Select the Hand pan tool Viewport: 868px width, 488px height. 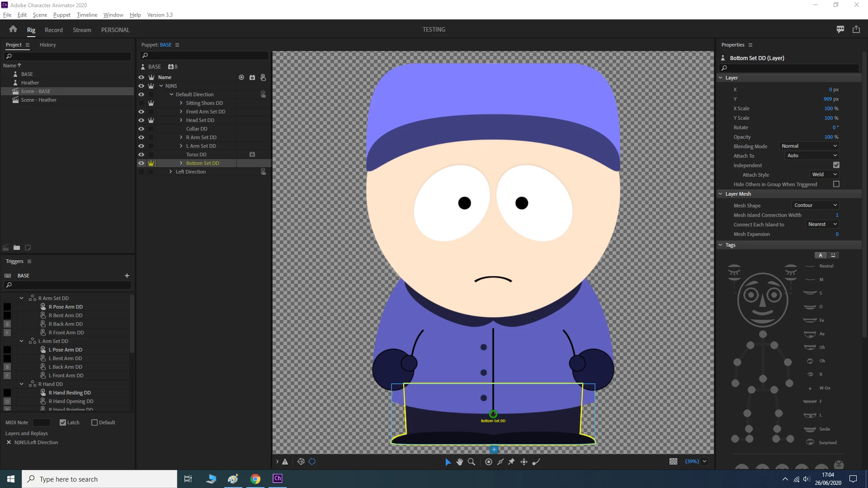click(459, 462)
